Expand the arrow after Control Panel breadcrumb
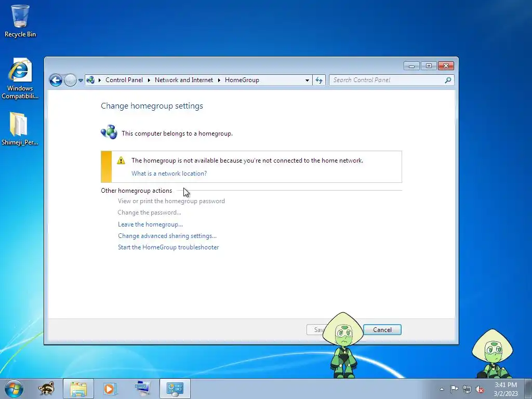The height and width of the screenshot is (399, 532). 149,80
